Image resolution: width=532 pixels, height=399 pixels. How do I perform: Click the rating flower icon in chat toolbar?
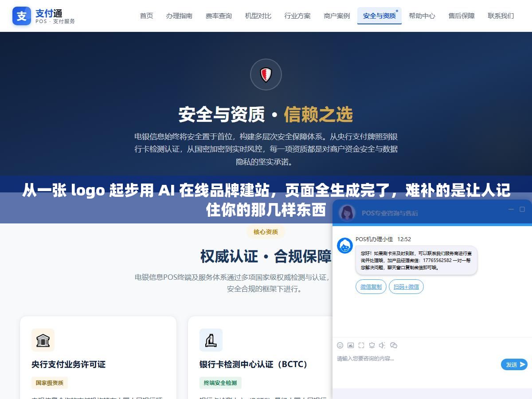coord(372,345)
